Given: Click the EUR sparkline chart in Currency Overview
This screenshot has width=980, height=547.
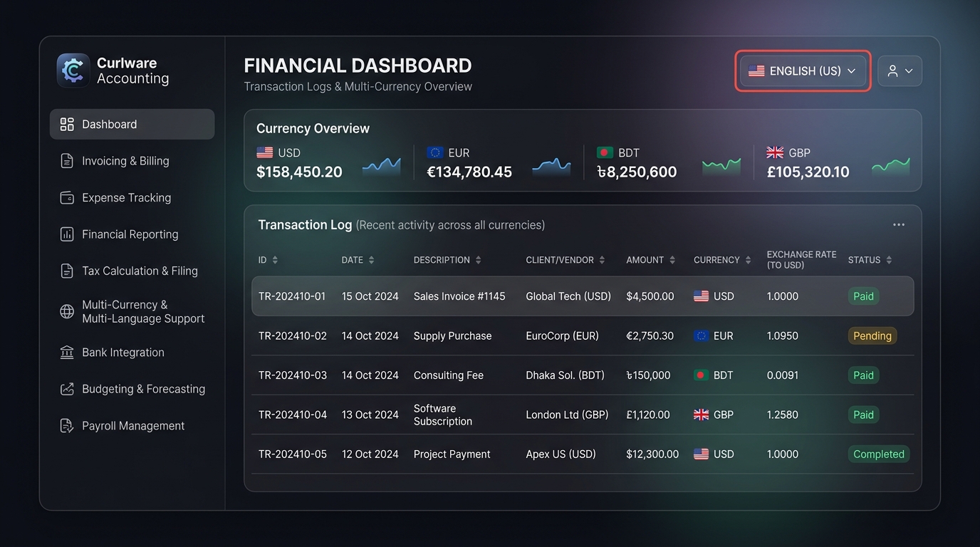Looking at the screenshot, I should [x=551, y=167].
